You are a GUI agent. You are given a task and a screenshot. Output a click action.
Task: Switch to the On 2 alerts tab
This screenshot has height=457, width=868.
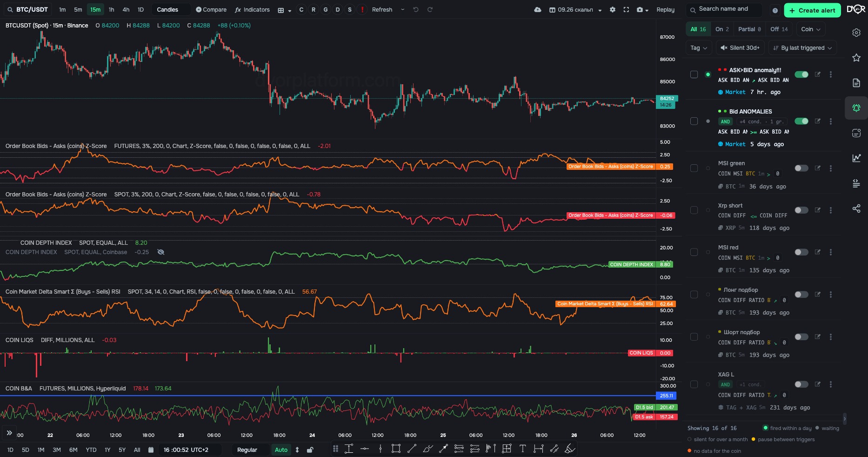[722, 29]
